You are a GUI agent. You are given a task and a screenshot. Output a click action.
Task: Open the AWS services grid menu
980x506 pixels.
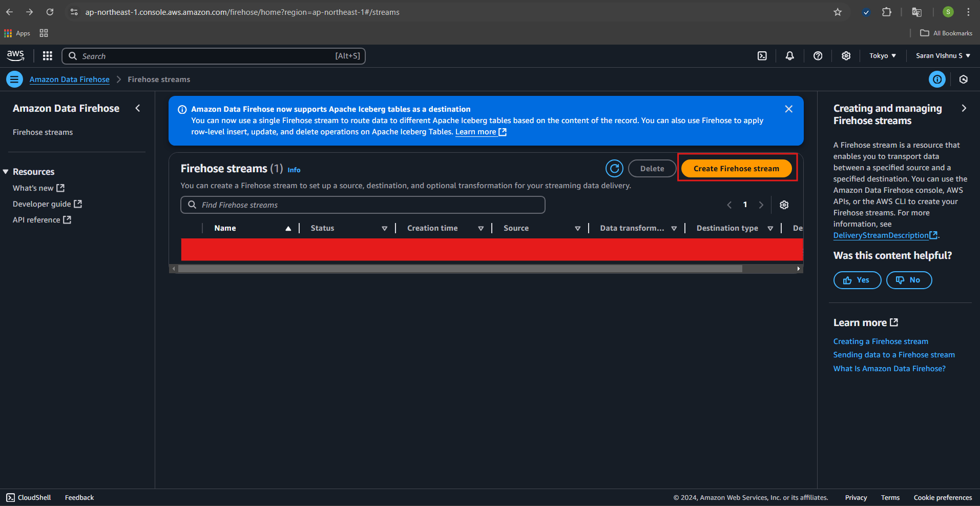click(x=47, y=56)
